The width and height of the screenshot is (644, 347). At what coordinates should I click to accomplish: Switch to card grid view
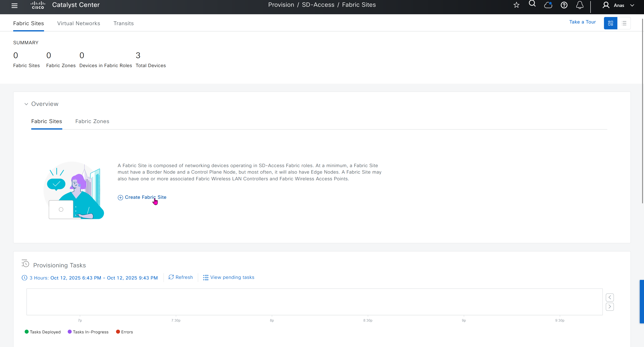click(x=610, y=23)
